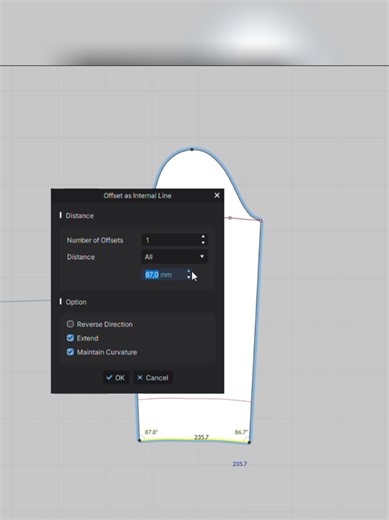Click the 86.7° angle label
Screen dimensions: 389x520
241,432
